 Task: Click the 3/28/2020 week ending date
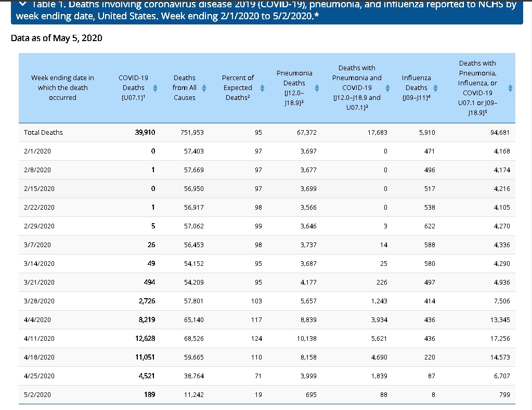(39, 301)
